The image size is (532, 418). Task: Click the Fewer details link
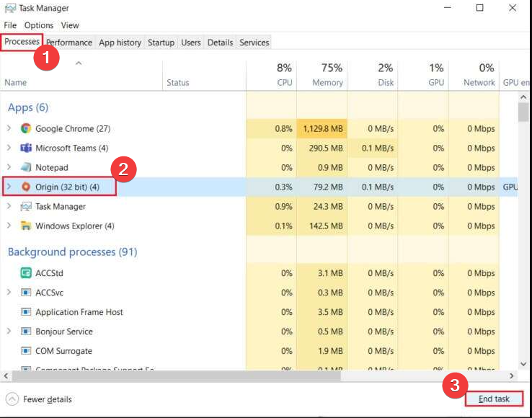pyautogui.click(x=47, y=399)
